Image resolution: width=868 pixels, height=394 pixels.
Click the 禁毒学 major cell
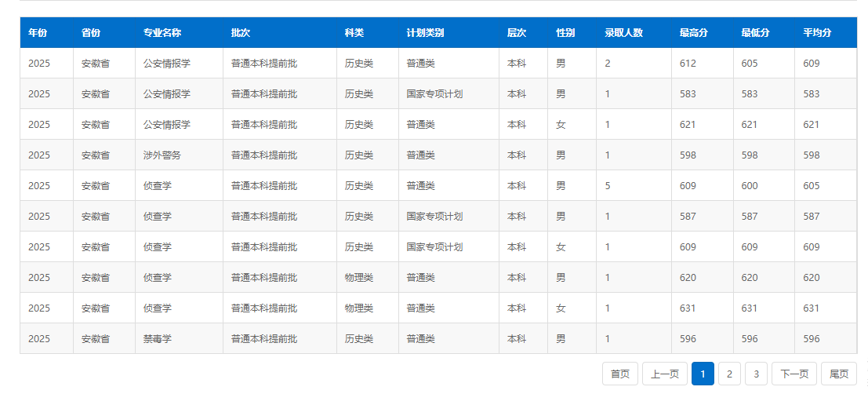click(158, 339)
